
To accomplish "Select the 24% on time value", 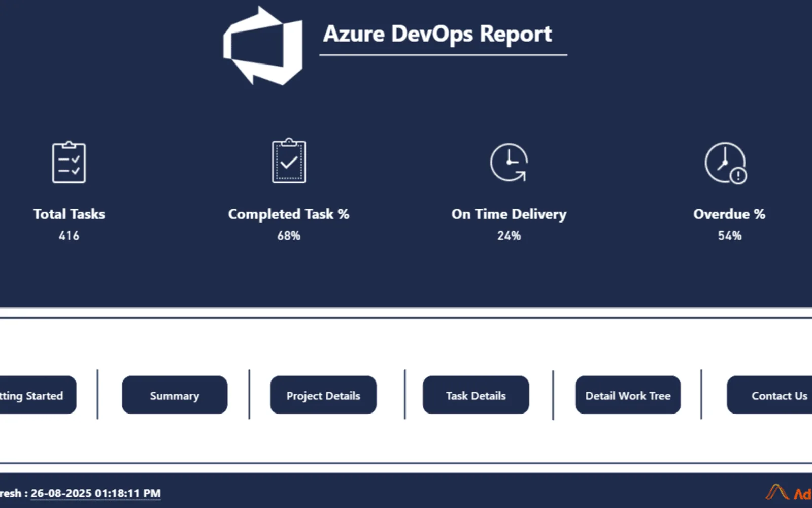I will click(x=509, y=236).
